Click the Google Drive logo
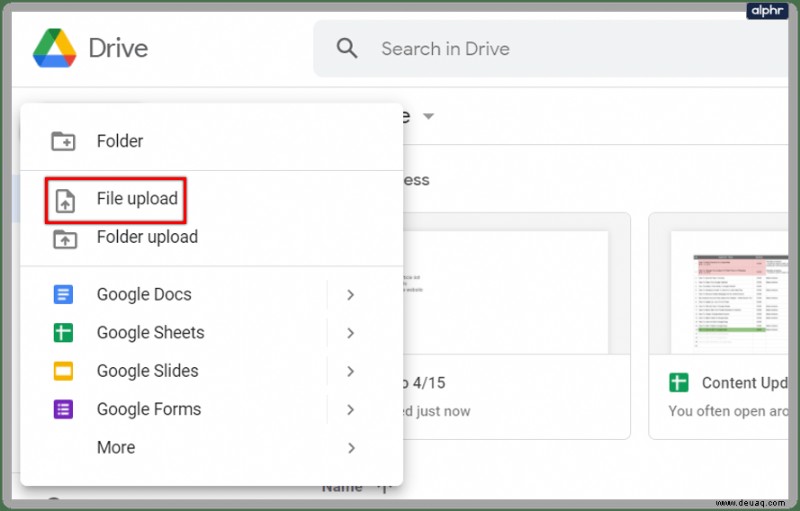 coord(55,48)
